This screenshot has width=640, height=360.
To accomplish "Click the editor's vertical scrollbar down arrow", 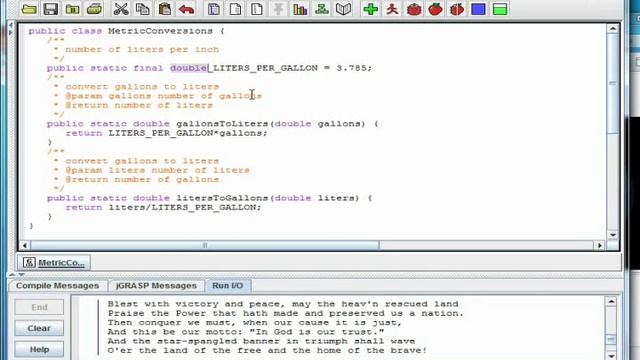I will tap(613, 235).
